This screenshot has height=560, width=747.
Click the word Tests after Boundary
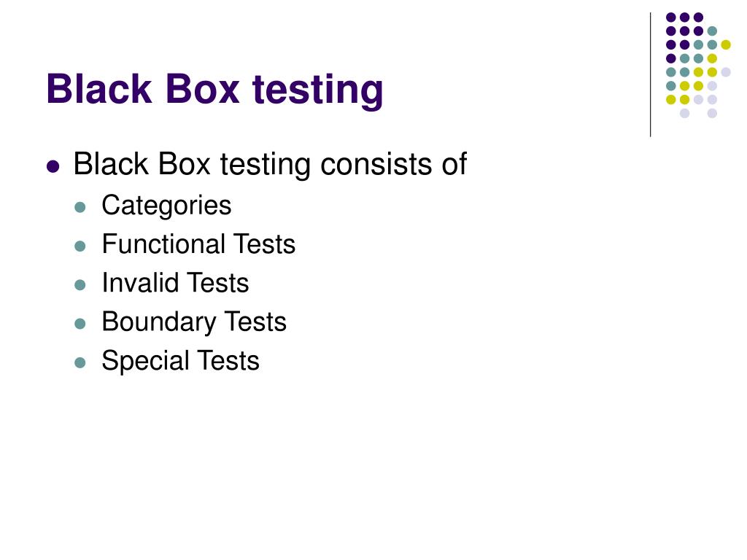(255, 322)
